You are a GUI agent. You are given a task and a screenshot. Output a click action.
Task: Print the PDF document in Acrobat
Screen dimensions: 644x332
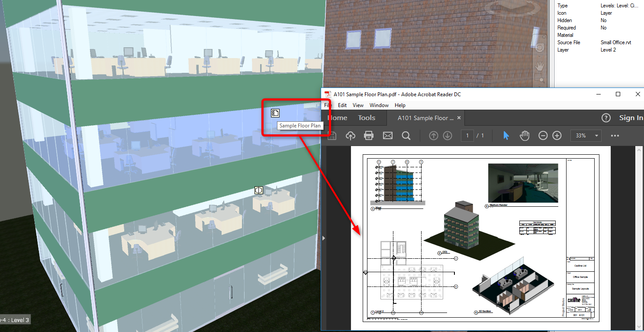[x=369, y=136]
